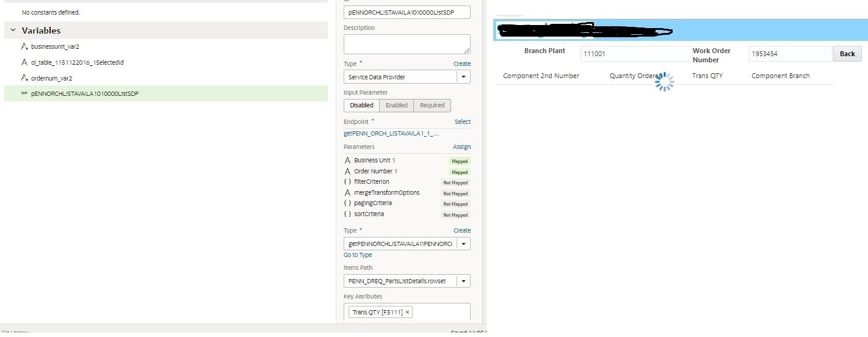Click the Mapped badge for Order Number 1
Screen dimensions: 868x337
pyautogui.click(x=459, y=172)
